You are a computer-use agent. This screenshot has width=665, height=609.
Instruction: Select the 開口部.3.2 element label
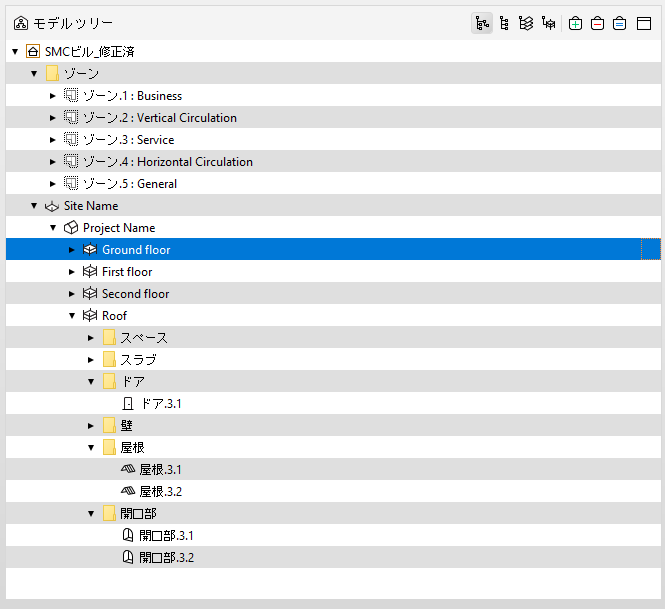point(166,558)
